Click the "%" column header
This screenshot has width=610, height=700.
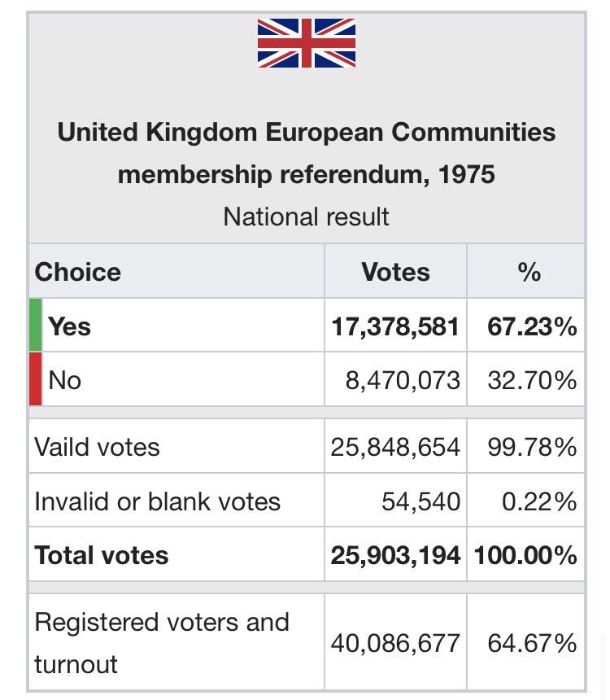click(x=529, y=272)
